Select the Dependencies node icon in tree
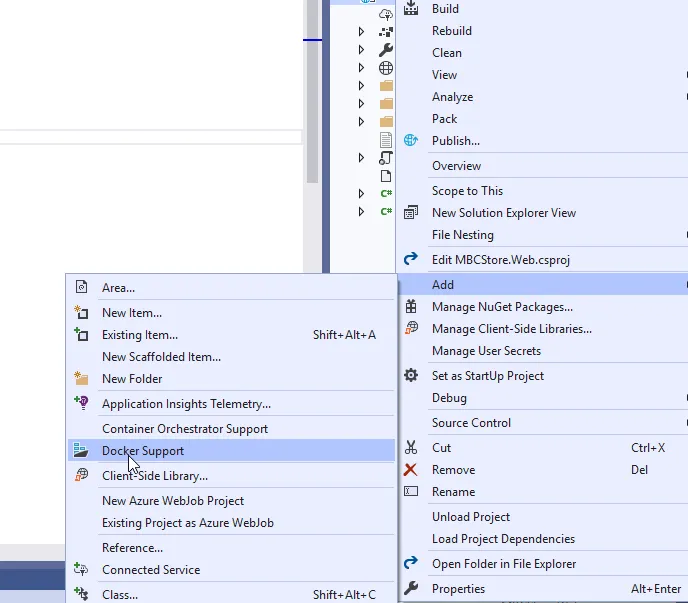The width and height of the screenshot is (688, 603). (x=386, y=32)
